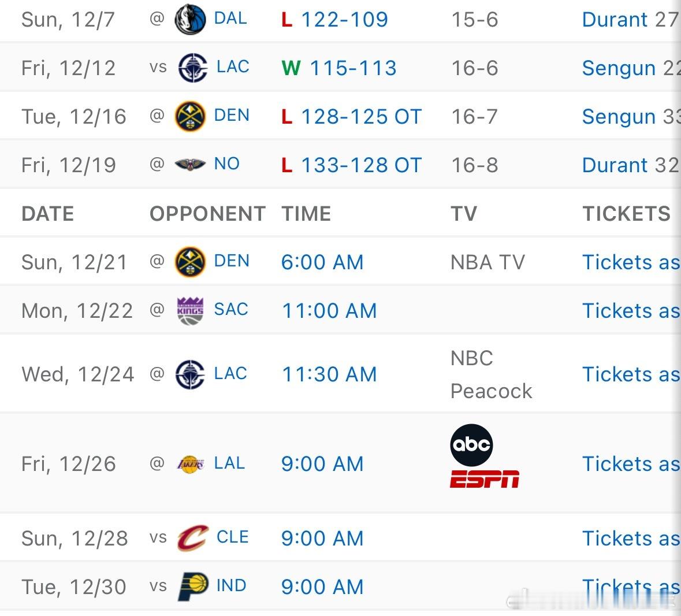Click the Pelicans logo
The width and height of the screenshot is (681, 616).
(190, 165)
